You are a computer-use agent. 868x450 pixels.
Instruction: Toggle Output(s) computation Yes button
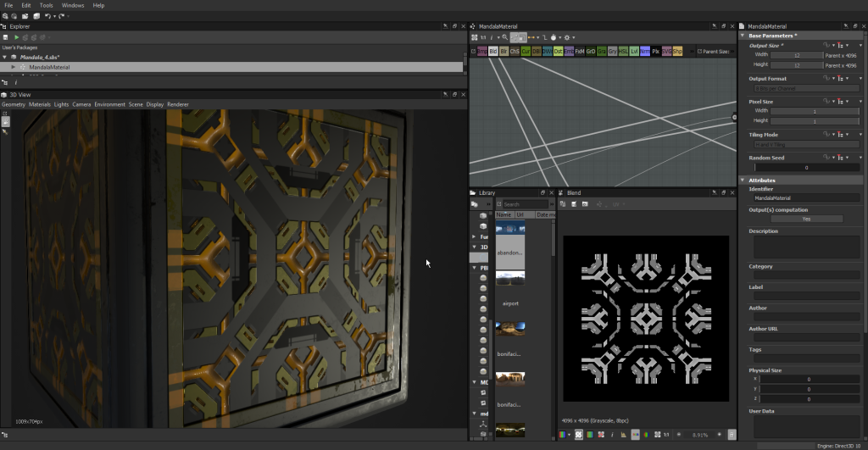pyautogui.click(x=807, y=219)
